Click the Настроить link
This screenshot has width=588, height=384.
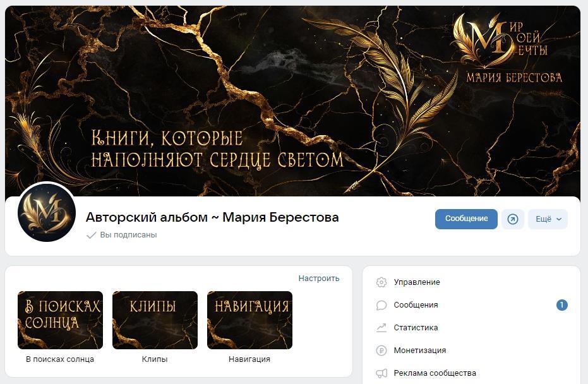tap(319, 279)
